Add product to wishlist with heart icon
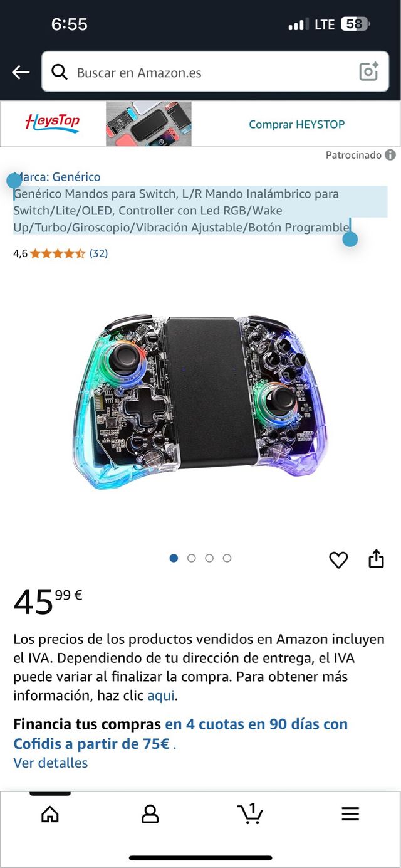 pyautogui.click(x=338, y=559)
